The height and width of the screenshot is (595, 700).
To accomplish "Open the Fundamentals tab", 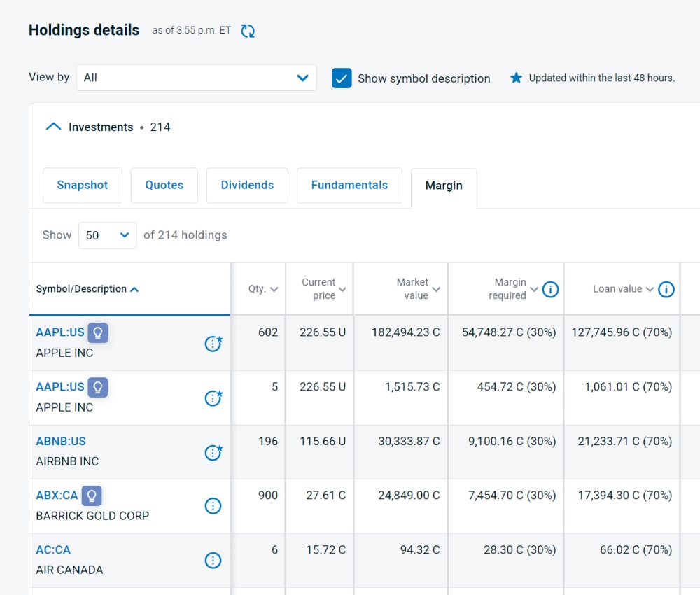I will click(x=349, y=185).
